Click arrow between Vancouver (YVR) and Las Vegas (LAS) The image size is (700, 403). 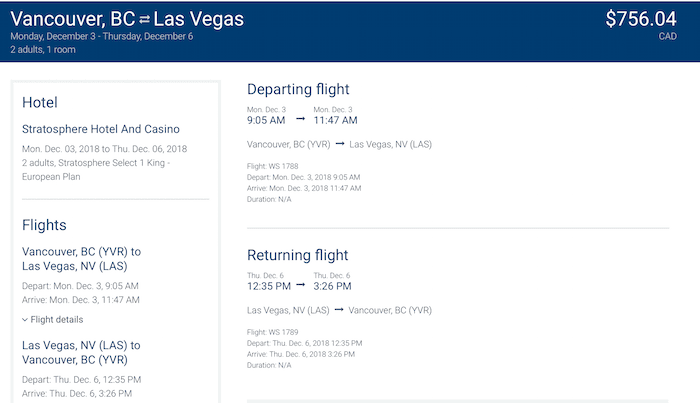coord(340,144)
